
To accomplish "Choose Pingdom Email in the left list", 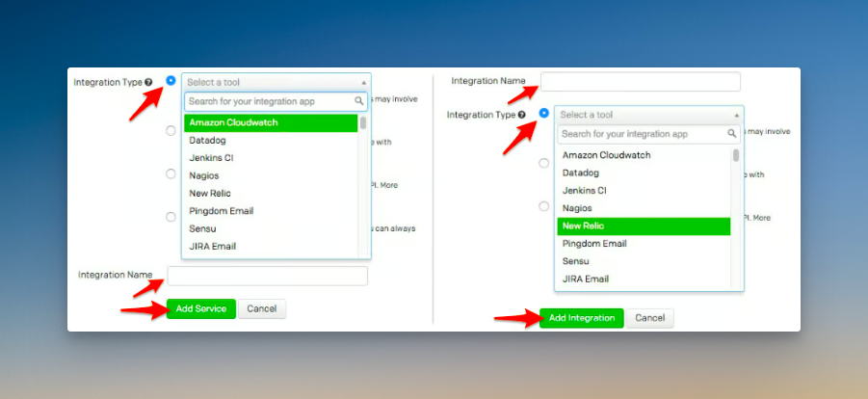I will click(x=271, y=211).
